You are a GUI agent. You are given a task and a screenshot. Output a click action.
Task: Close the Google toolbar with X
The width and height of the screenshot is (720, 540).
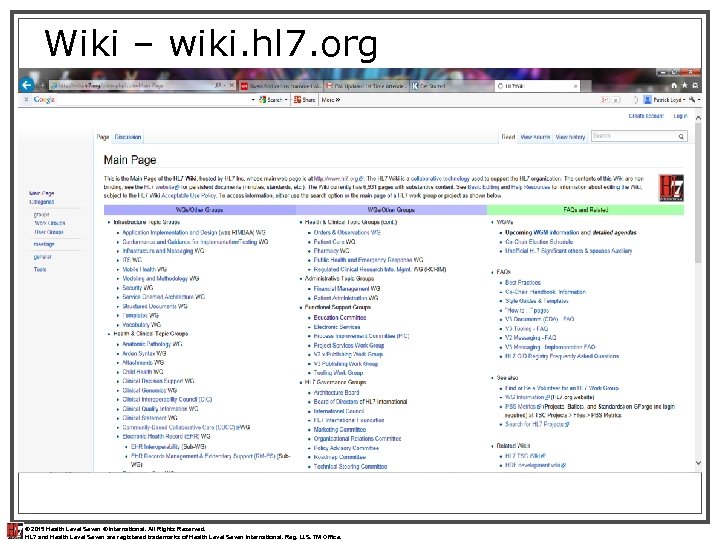(x=26, y=99)
